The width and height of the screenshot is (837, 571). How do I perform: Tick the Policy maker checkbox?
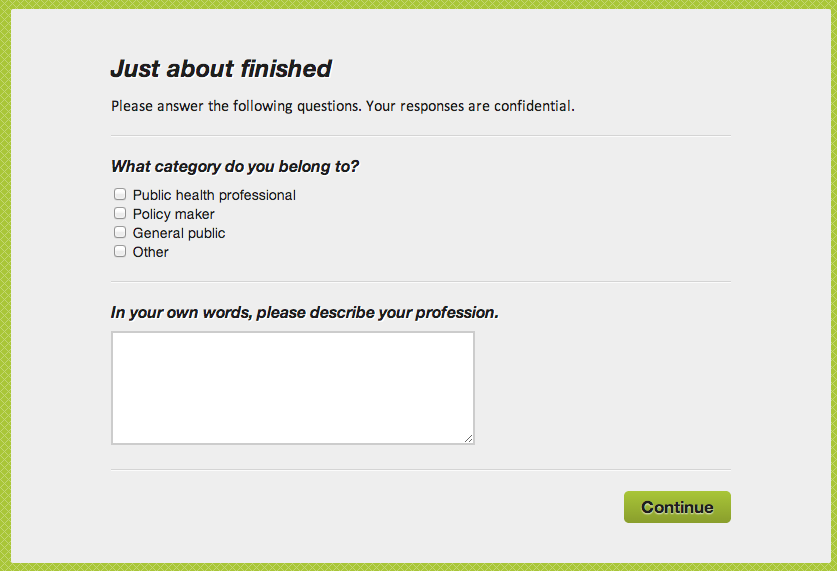tap(120, 213)
